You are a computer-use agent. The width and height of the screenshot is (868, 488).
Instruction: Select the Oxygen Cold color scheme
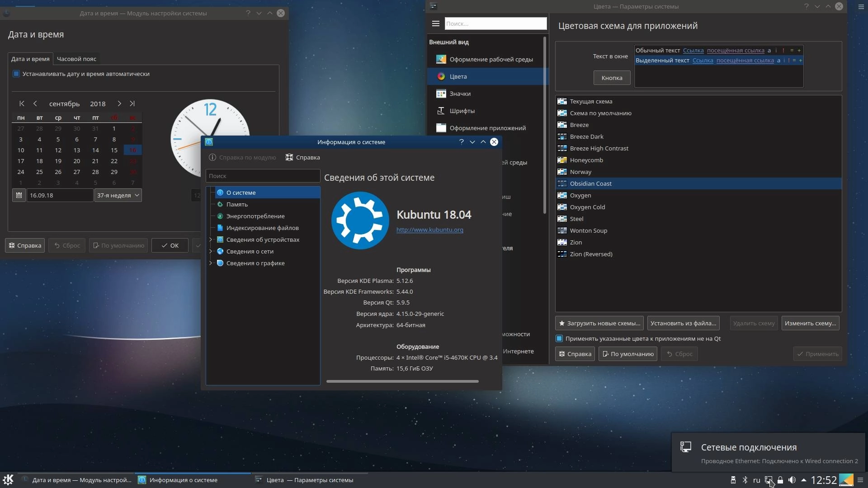(698, 207)
